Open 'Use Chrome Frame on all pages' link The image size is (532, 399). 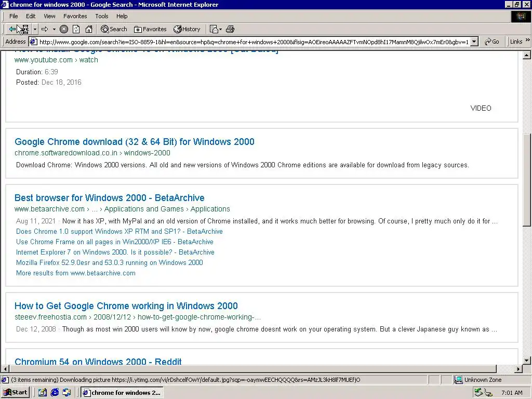click(115, 242)
